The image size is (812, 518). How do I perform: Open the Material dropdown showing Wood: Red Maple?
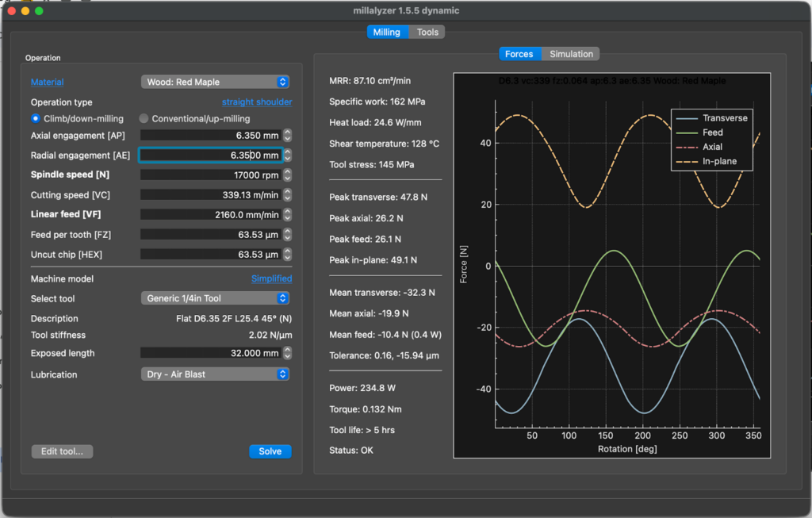tap(215, 82)
